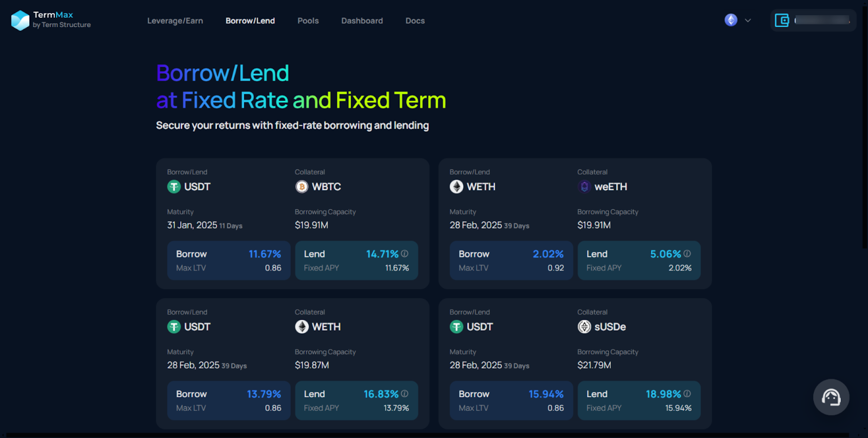Screen dimensions: 868x438
Task: Go to the Pools tab
Action: [308, 21]
